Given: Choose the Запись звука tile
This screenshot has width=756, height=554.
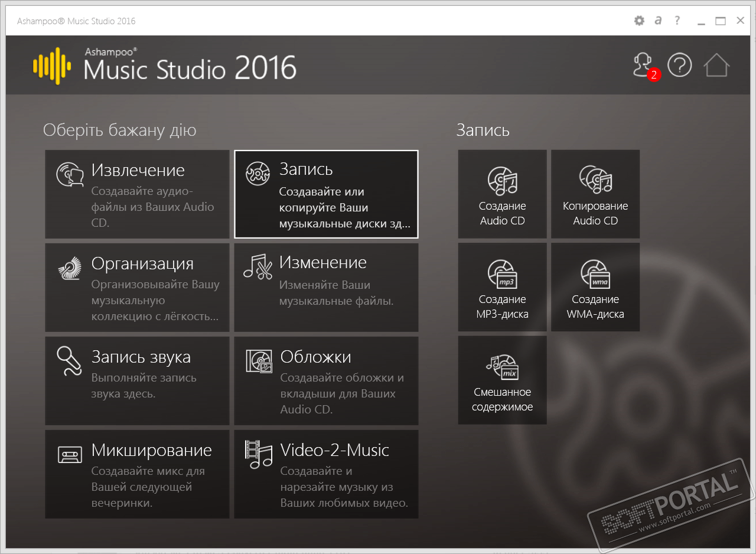Looking at the screenshot, I should coord(137,381).
